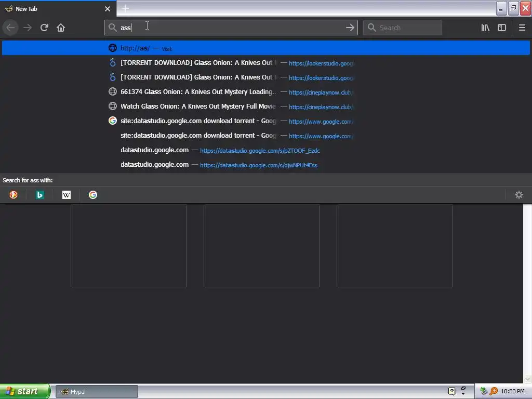Toggle the sidebar view icon
Image resolution: width=532 pixels, height=399 pixels.
click(x=502, y=28)
